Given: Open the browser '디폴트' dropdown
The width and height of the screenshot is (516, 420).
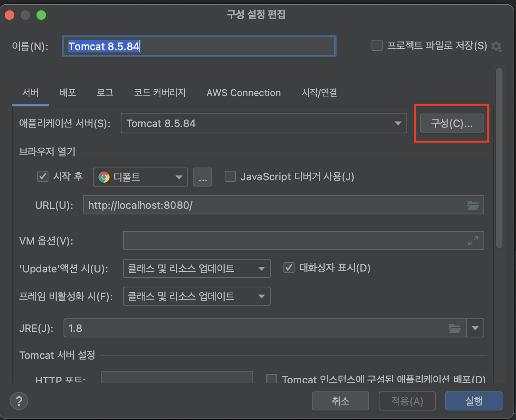Looking at the screenshot, I should 141,177.
